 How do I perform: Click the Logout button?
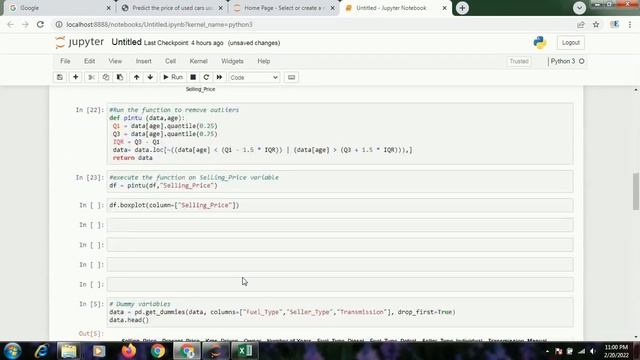pyautogui.click(x=571, y=42)
